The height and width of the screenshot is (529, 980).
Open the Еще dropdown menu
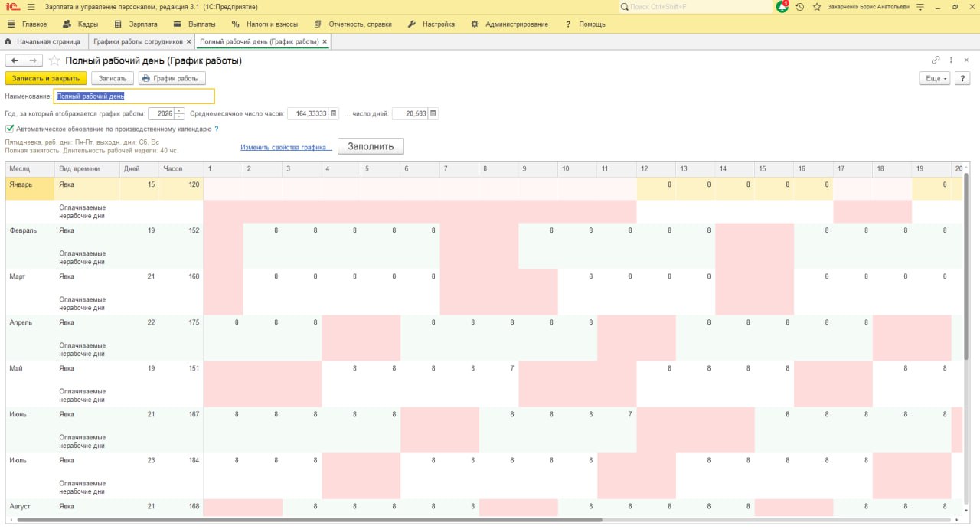933,77
